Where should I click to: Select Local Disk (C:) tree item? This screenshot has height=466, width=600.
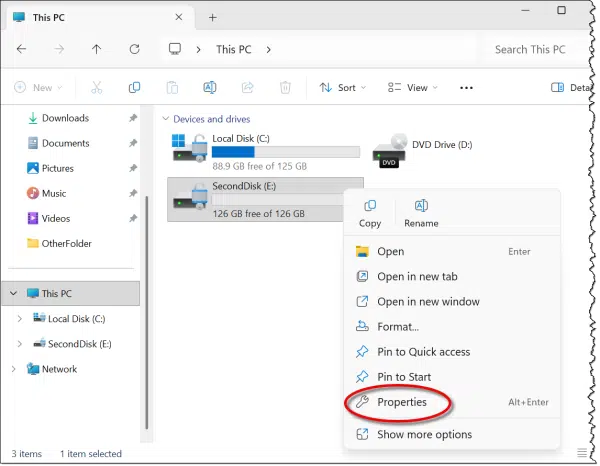pyautogui.click(x=69, y=319)
